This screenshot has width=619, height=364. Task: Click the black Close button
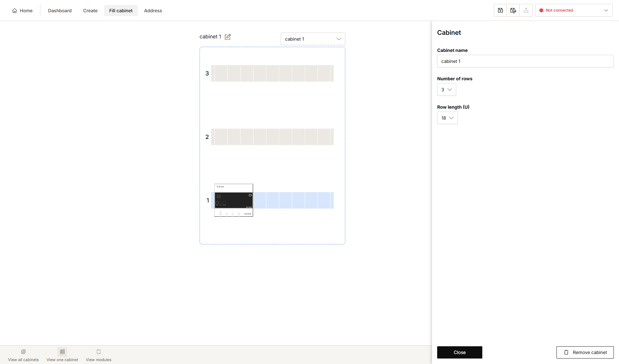click(x=460, y=352)
